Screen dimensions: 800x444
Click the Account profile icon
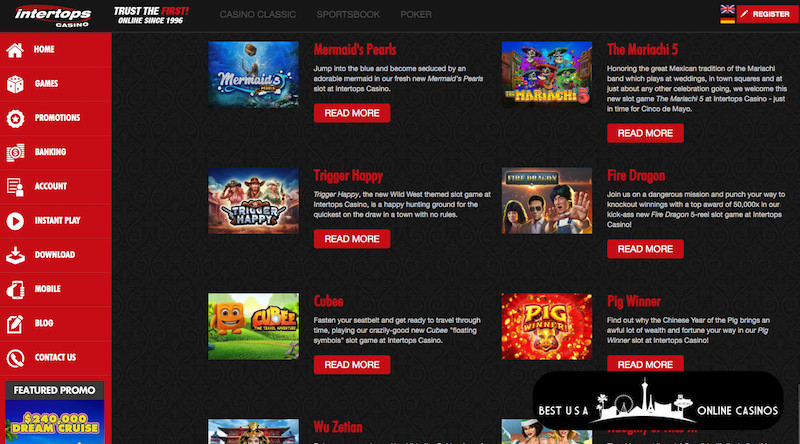15,187
